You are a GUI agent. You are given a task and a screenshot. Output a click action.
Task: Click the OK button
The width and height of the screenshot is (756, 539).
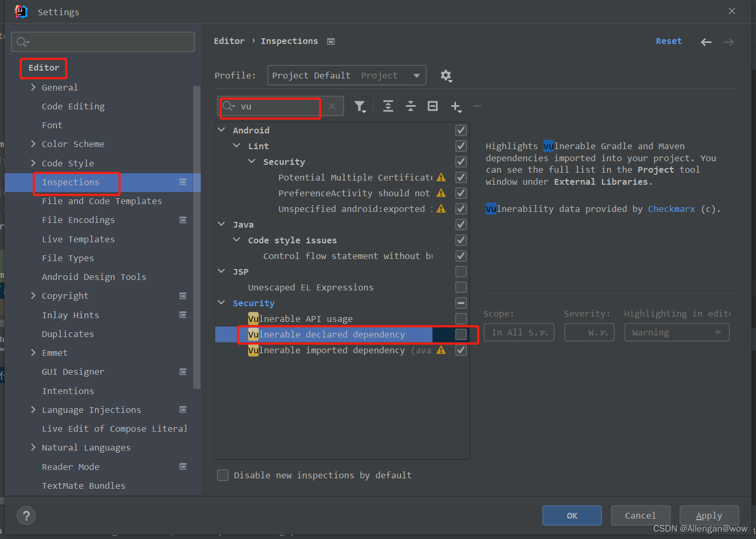tap(572, 515)
